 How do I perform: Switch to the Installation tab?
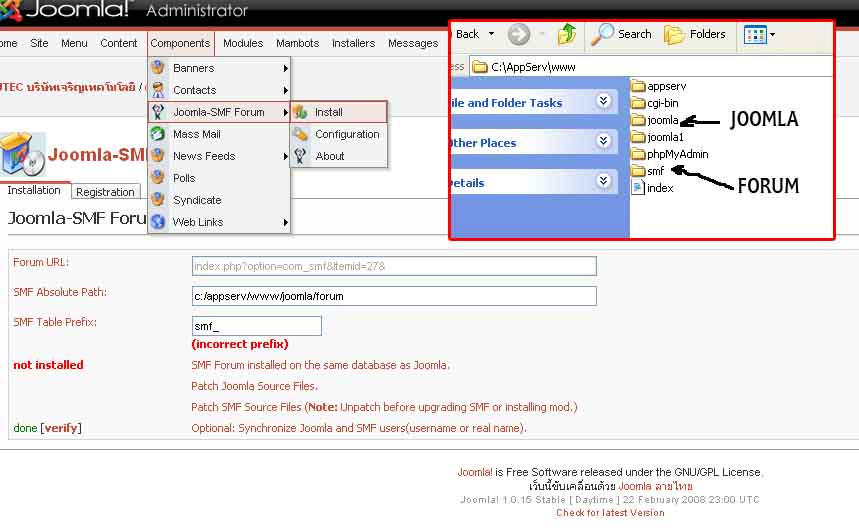pyautogui.click(x=34, y=190)
